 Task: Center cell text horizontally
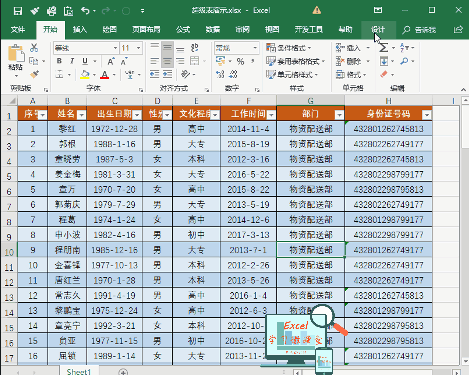tap(167, 61)
